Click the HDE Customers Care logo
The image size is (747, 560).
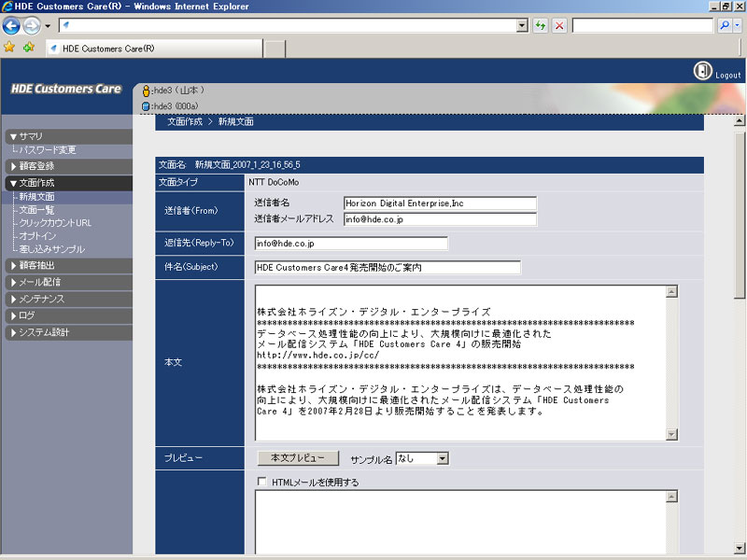coord(66,89)
